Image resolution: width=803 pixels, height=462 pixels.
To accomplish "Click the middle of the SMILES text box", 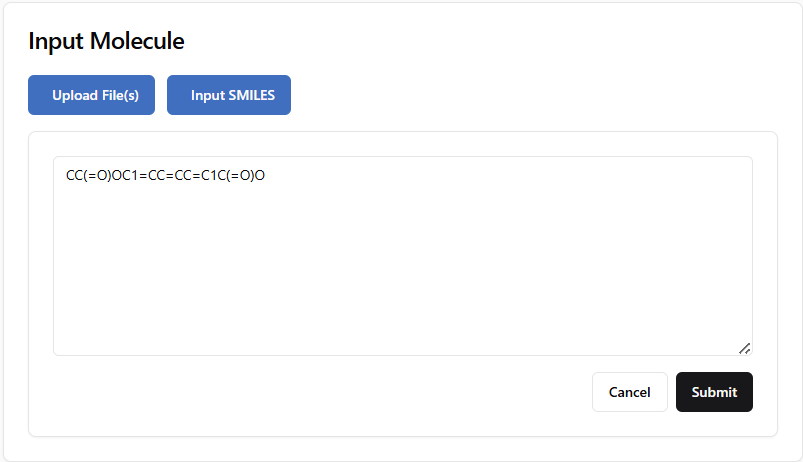I will (x=402, y=255).
